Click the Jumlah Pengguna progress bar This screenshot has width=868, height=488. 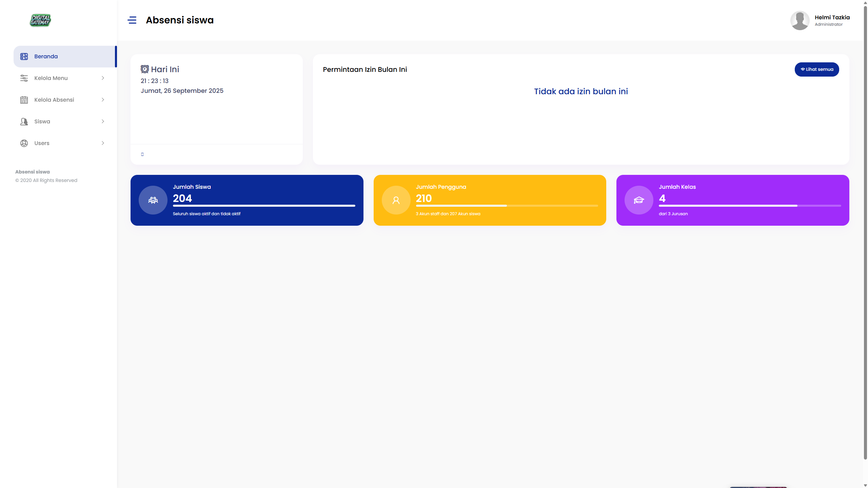coord(507,206)
